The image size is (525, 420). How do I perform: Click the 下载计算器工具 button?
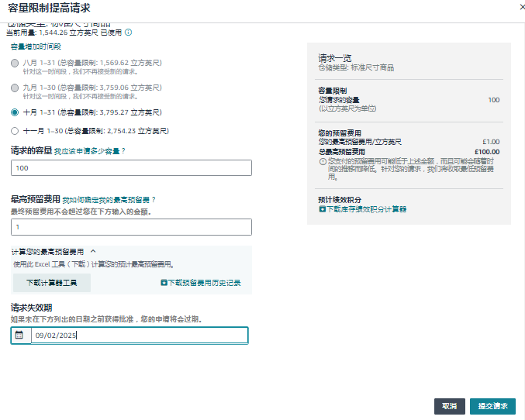point(52,283)
